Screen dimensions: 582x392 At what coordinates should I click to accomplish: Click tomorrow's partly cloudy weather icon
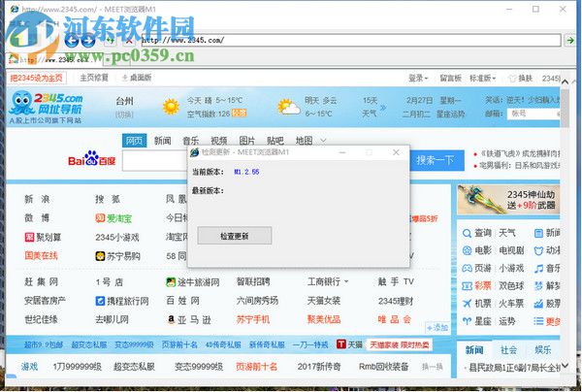point(289,107)
